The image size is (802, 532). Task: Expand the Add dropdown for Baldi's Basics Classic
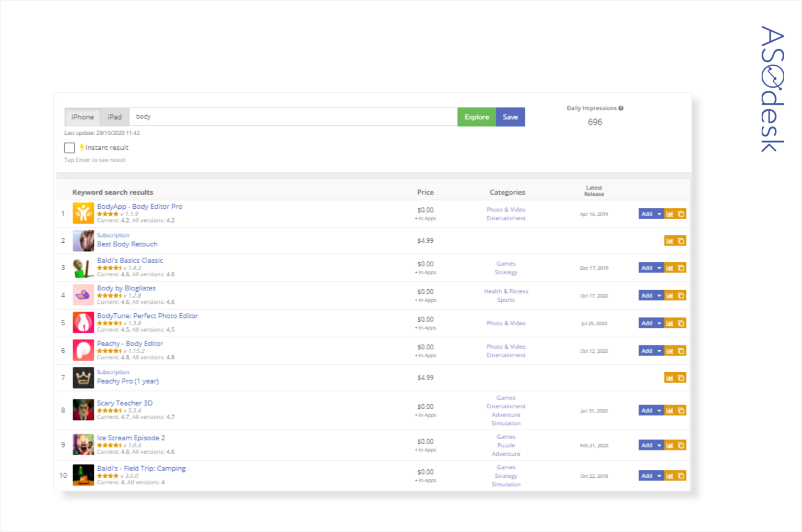(x=659, y=267)
